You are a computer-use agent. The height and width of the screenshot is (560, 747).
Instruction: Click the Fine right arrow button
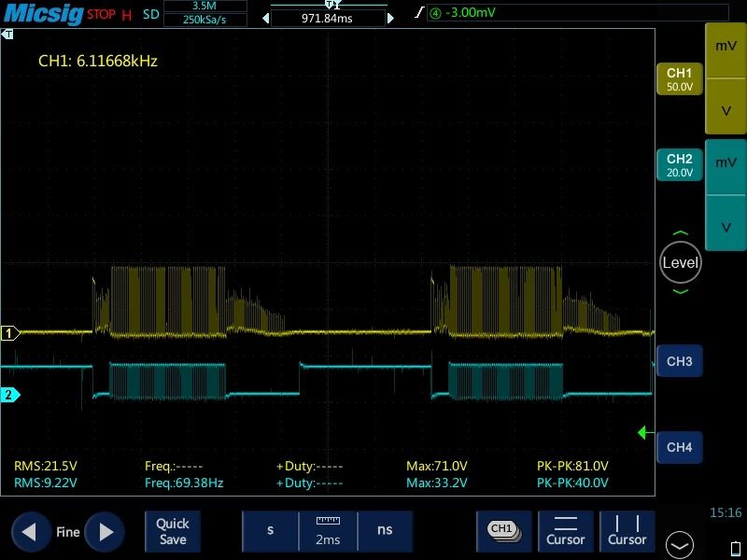105,532
